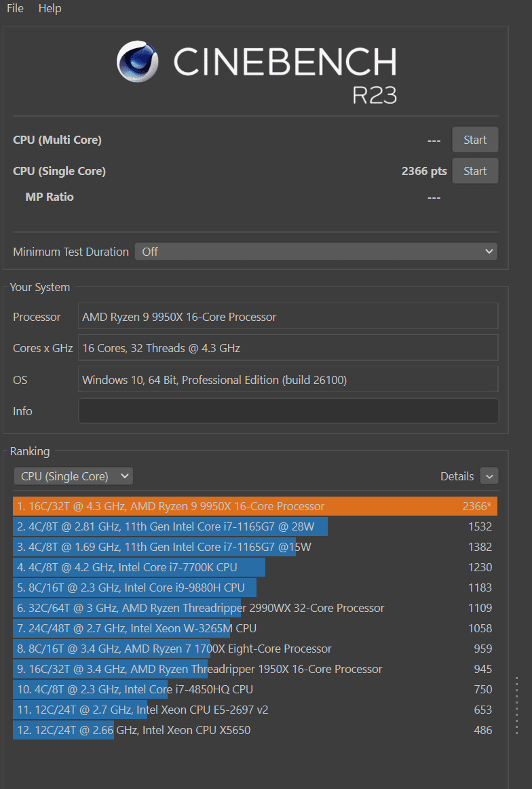Click the MP Ratio label
The width and height of the screenshot is (532, 789).
pos(50,197)
